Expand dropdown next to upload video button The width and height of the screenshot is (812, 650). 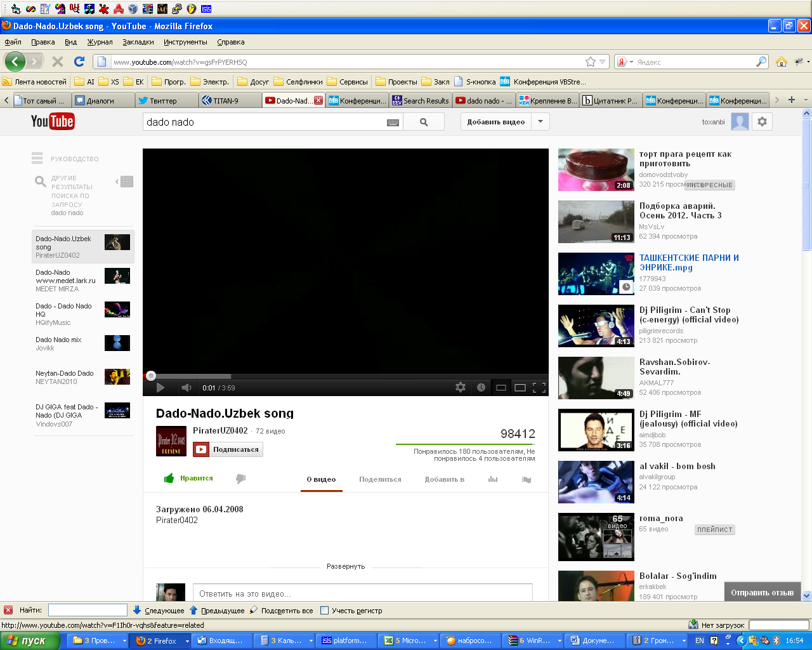(x=540, y=122)
